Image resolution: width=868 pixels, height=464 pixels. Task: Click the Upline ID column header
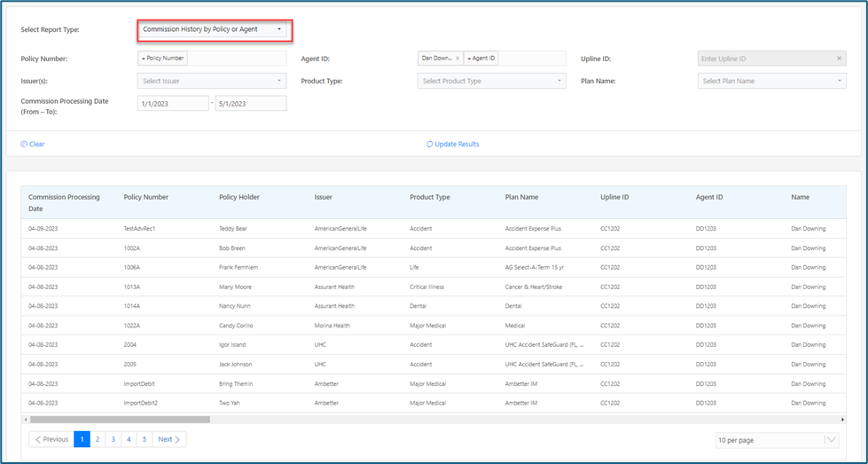614,197
